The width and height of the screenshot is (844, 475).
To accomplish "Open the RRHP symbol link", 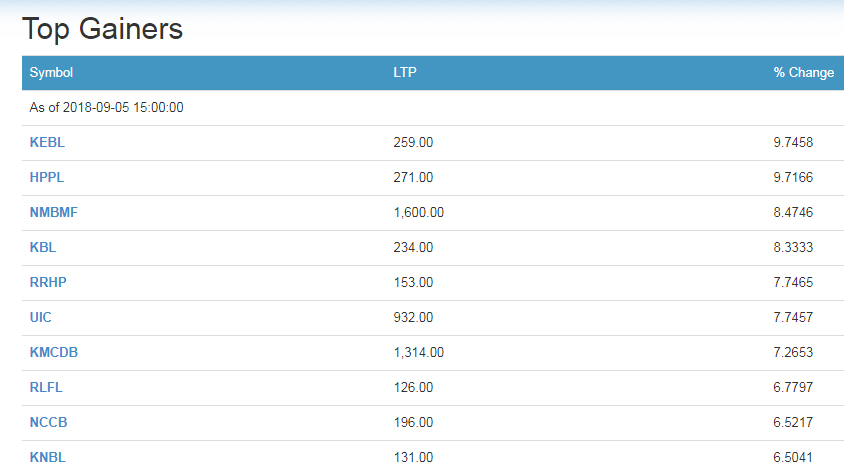I will [x=48, y=283].
